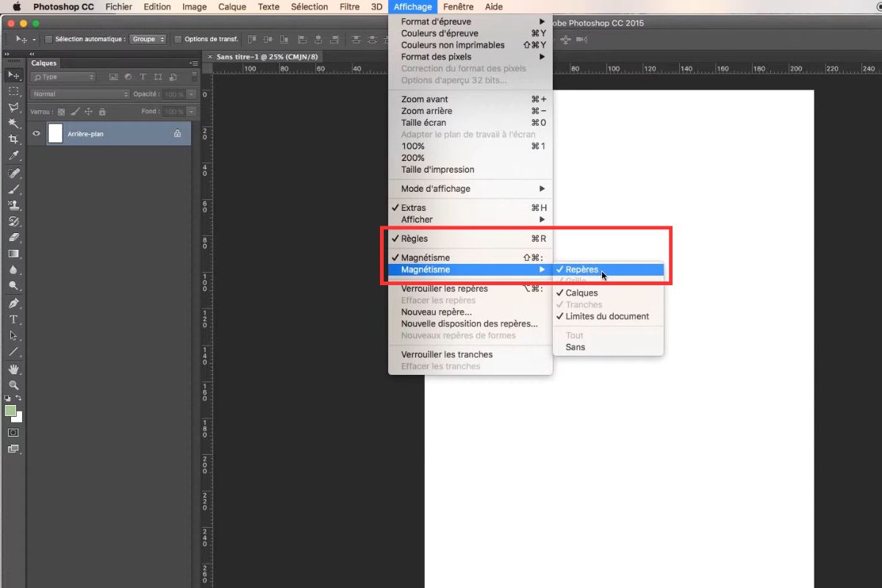Open the Calque menu
Viewport: 882px width, 588px height.
[x=232, y=7]
